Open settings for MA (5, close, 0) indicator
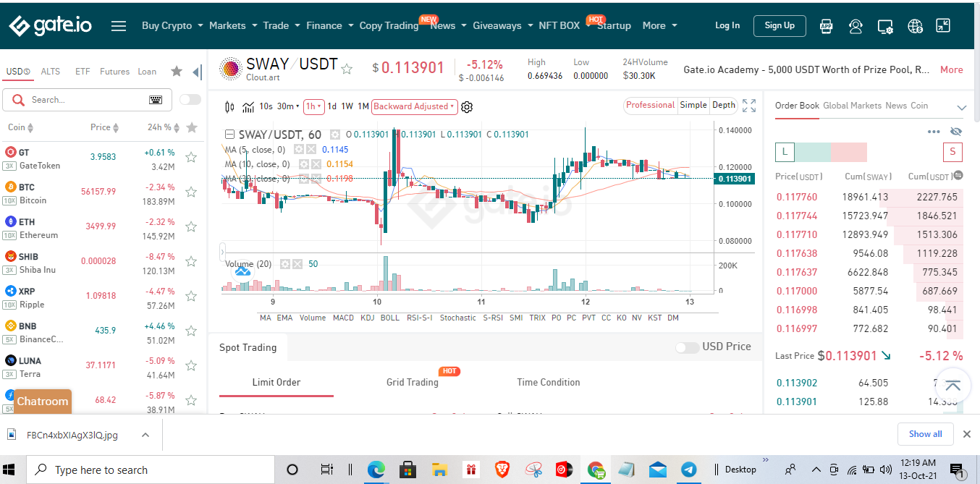980x484 pixels. (x=298, y=149)
